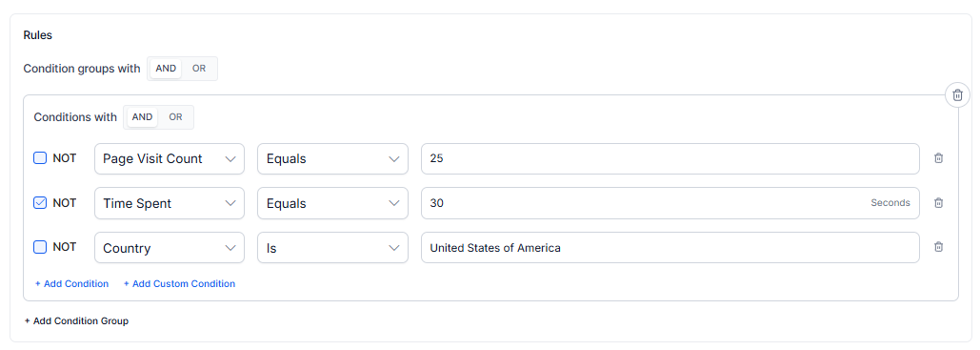980x350 pixels.
Task: Check NOT for Country condition
Action: tap(40, 247)
